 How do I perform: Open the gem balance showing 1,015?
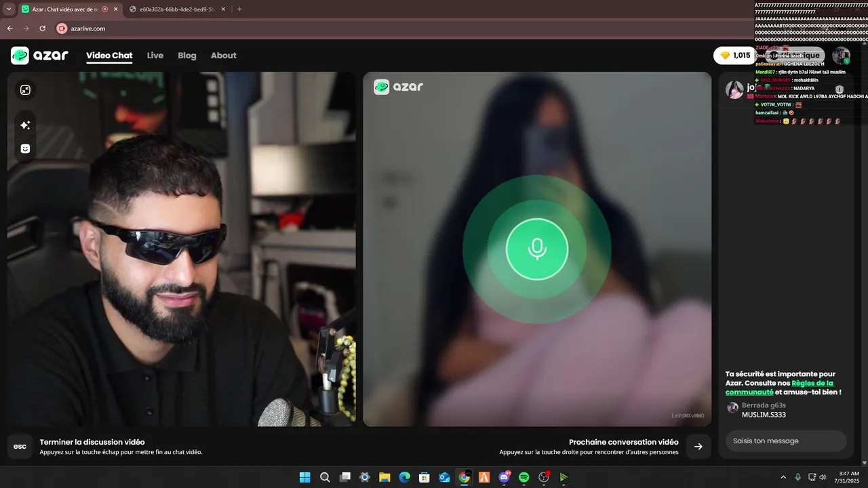coord(734,56)
